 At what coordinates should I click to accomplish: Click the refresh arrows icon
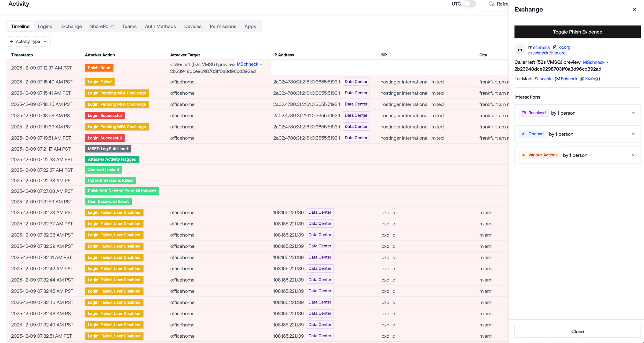click(491, 4)
